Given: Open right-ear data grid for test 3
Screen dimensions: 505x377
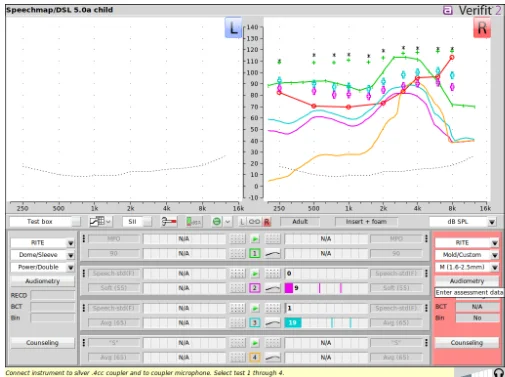Looking at the screenshot, I should click(x=273, y=308).
